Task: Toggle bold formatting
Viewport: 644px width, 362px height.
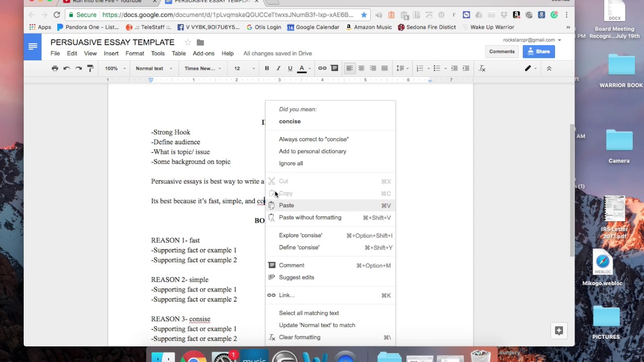Action: [x=267, y=68]
